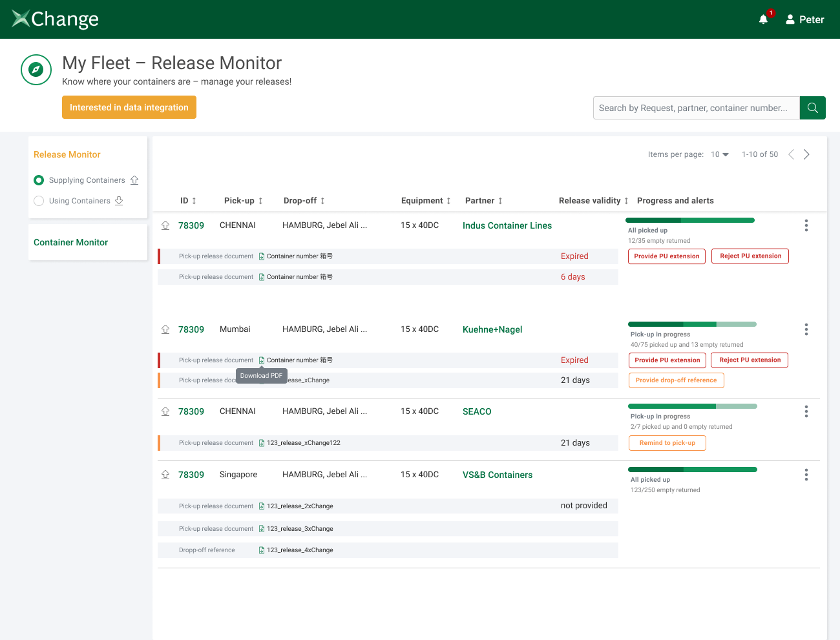
Task: Open the Kuehne+Nagel partner link
Action: point(492,329)
